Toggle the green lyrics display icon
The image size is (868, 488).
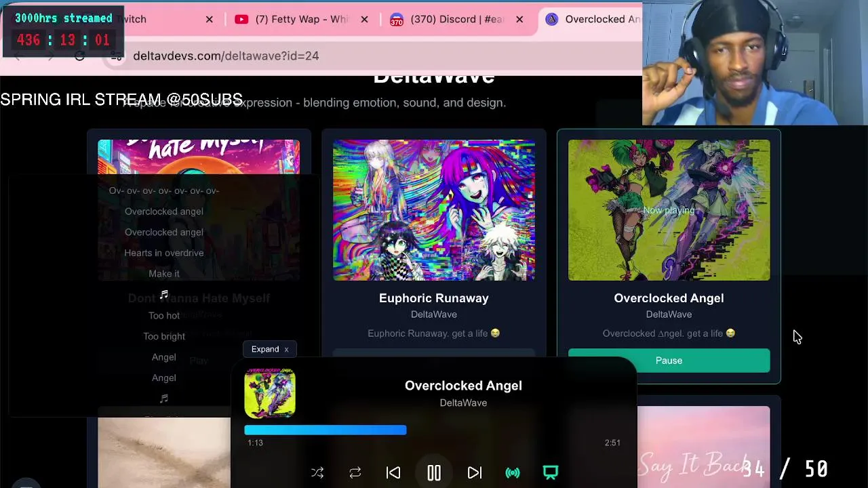(x=551, y=472)
